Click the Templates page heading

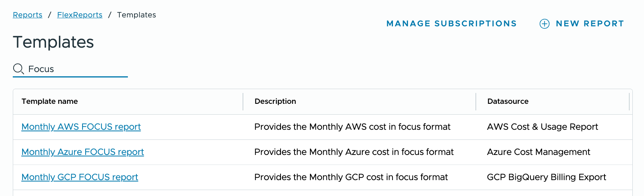coord(53,42)
